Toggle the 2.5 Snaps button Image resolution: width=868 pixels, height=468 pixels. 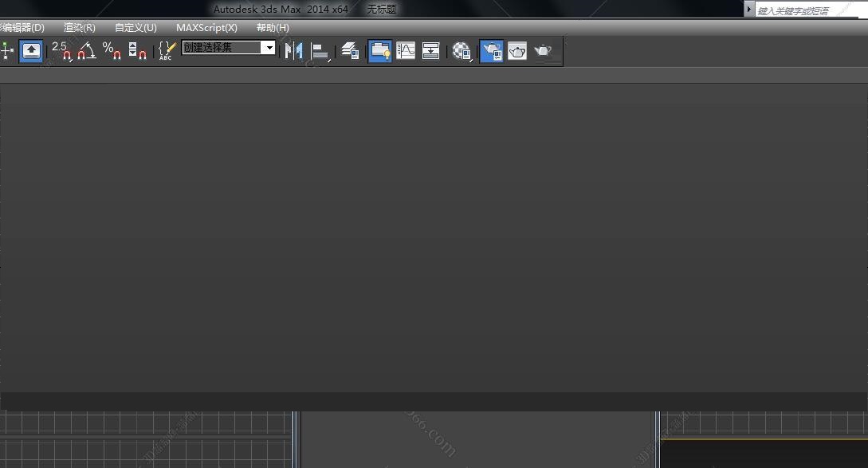(x=61, y=51)
